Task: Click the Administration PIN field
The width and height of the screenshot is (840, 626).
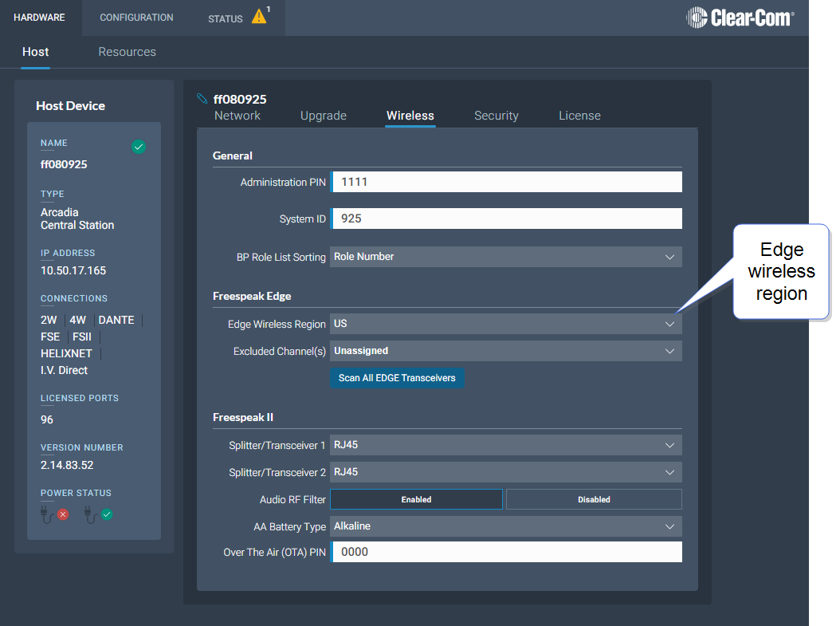Action: 507,182
